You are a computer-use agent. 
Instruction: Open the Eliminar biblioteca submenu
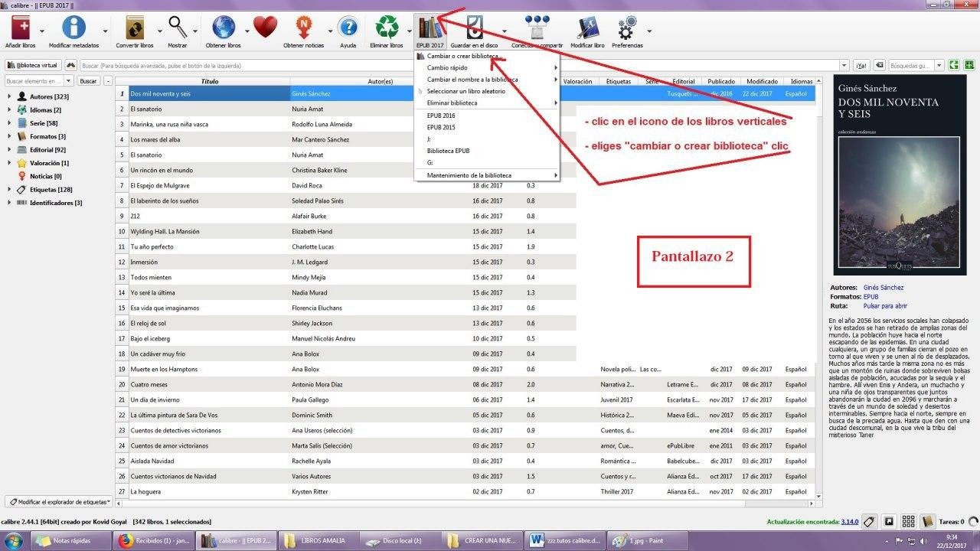click(x=487, y=103)
